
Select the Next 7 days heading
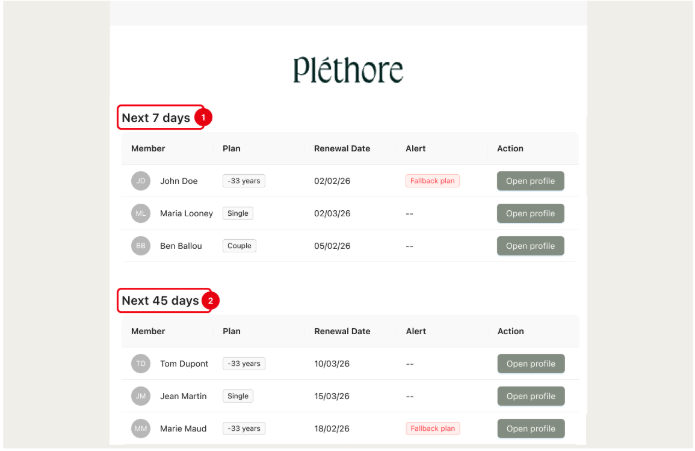tap(156, 118)
